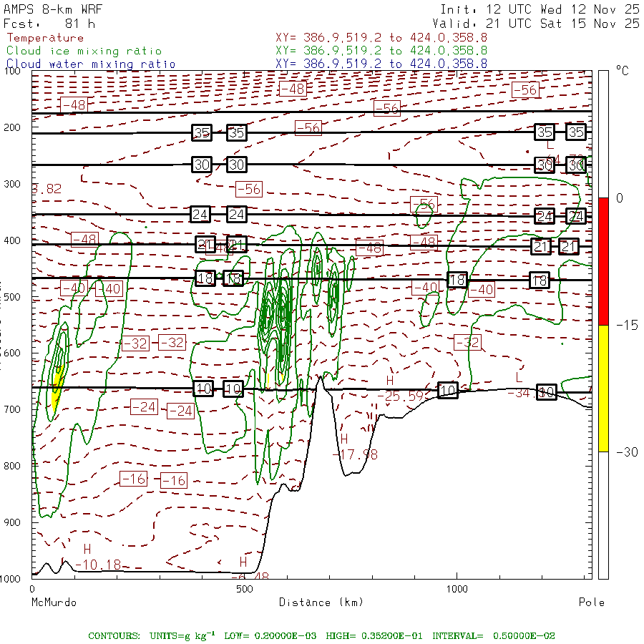Click the 'McMurdo' axis endpoint label

pyautogui.click(x=54, y=602)
